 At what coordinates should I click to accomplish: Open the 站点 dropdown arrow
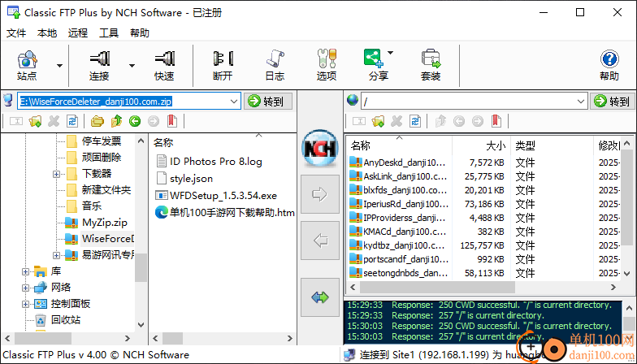[x=59, y=66]
